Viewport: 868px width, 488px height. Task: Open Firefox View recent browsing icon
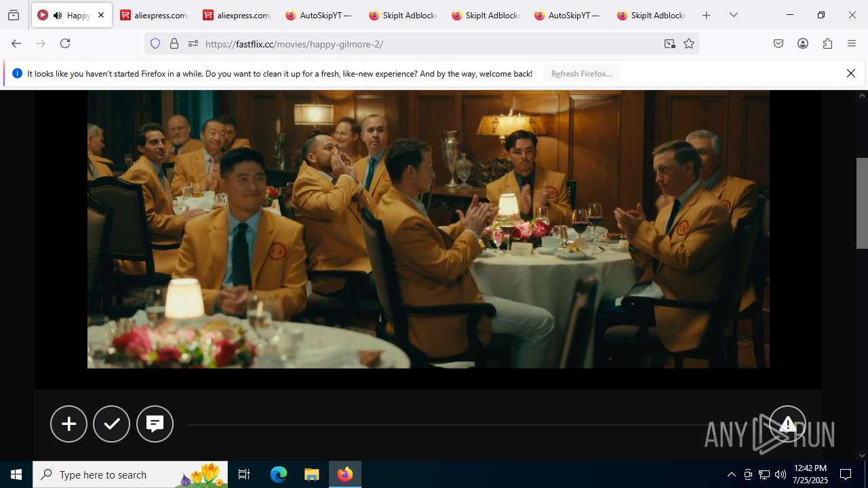(14, 15)
